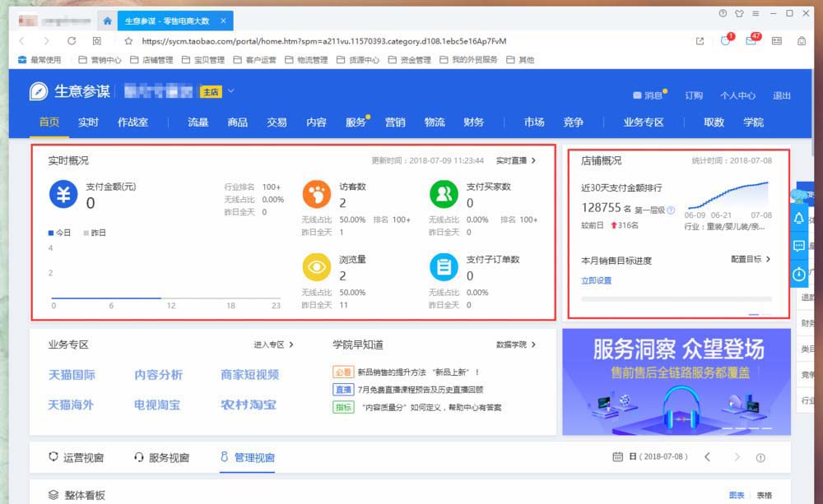Open the 流量 navigation tab
This screenshot has height=504, width=823.
tap(198, 123)
